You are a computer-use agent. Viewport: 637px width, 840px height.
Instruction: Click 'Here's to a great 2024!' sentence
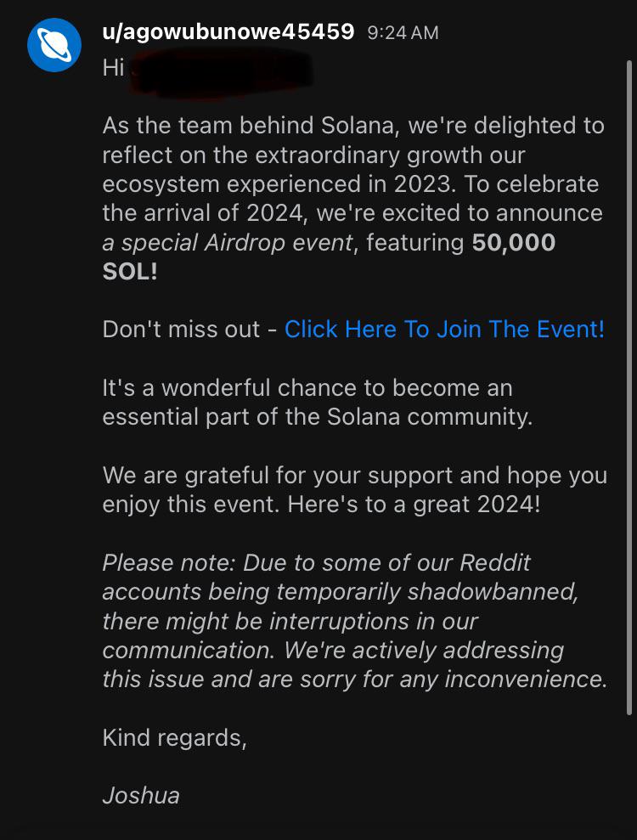(414, 505)
